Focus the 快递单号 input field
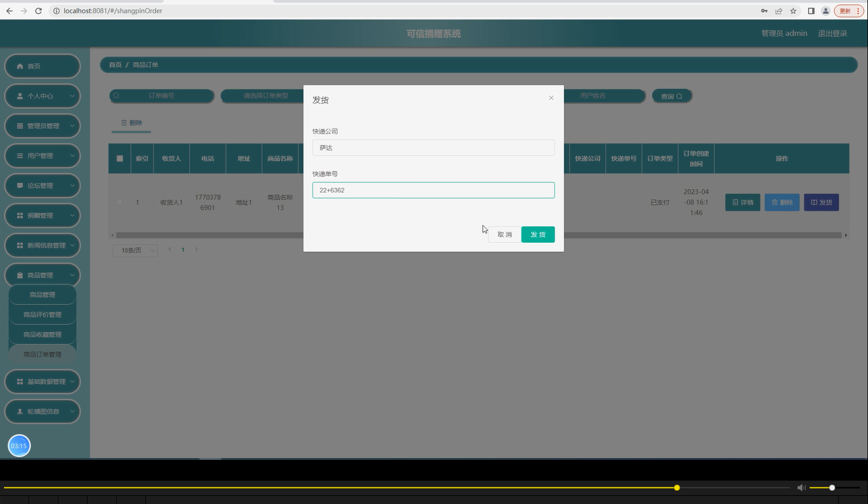 click(x=433, y=190)
